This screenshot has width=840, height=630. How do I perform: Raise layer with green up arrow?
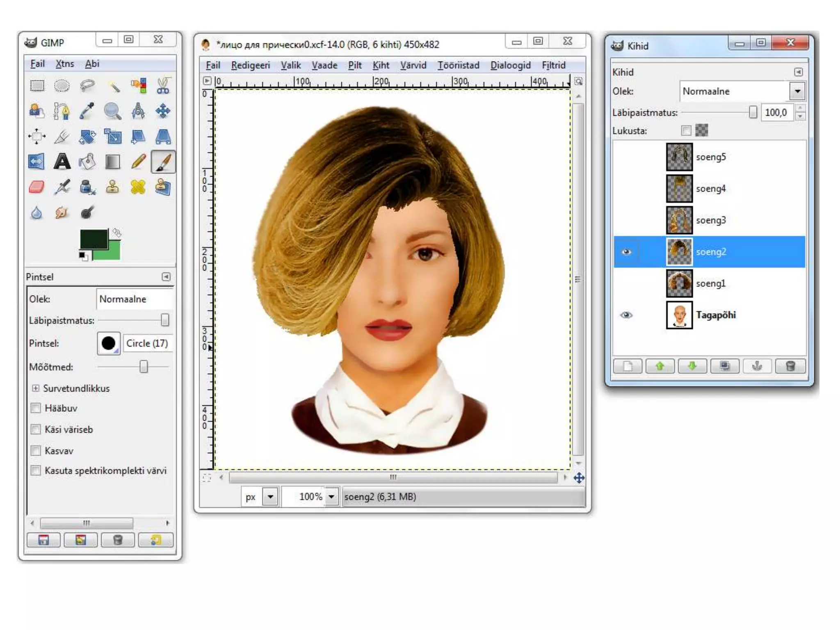[x=660, y=366]
